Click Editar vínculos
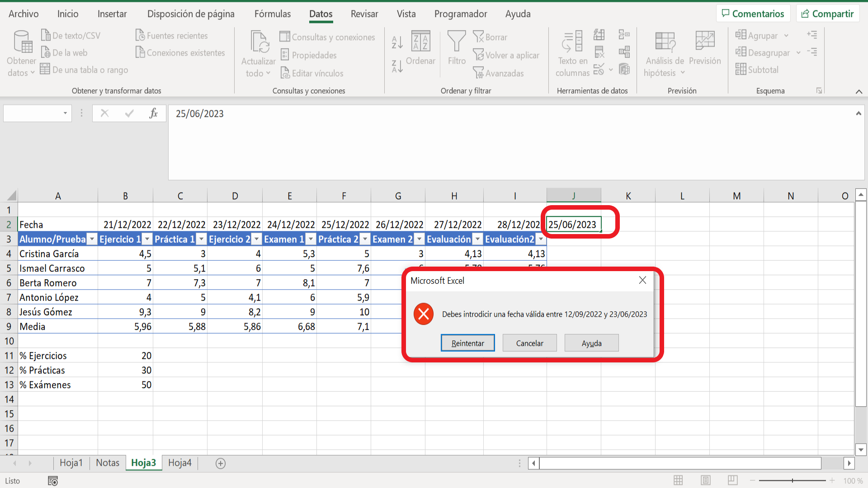The width and height of the screenshot is (868, 488). pos(312,73)
